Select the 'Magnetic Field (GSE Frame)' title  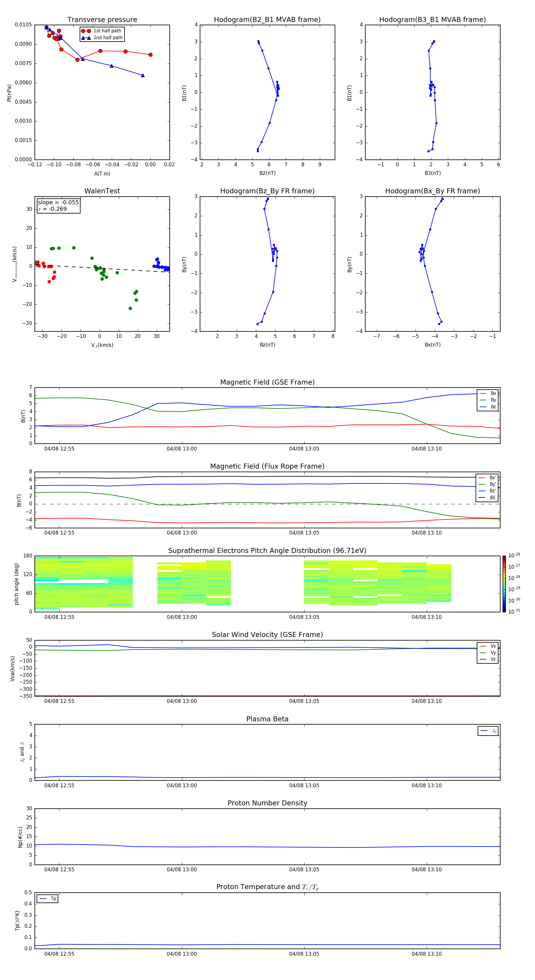[x=267, y=382]
